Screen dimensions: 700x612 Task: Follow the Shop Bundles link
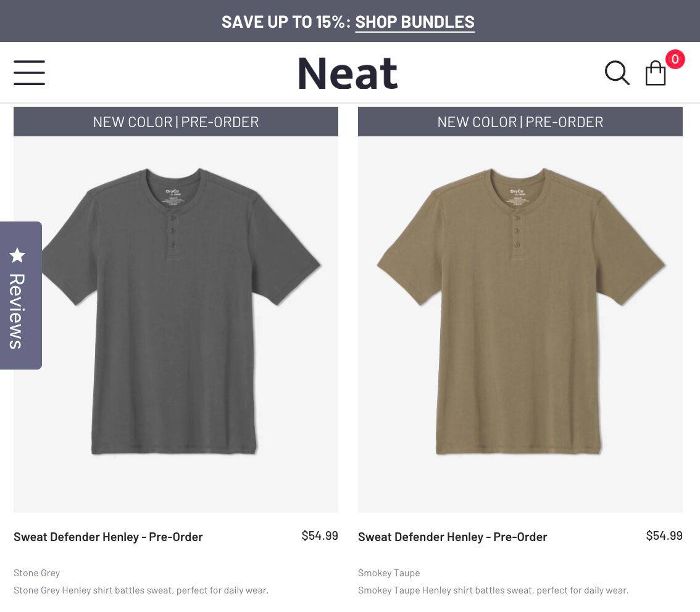click(415, 22)
